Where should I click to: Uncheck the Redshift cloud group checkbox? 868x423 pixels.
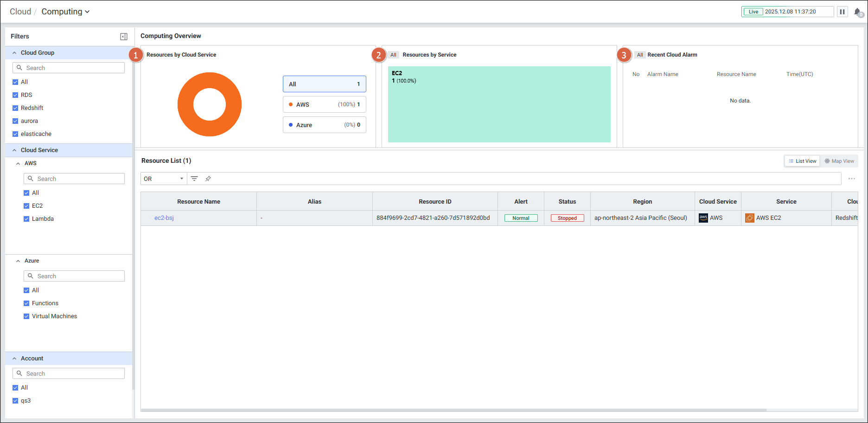(x=15, y=108)
